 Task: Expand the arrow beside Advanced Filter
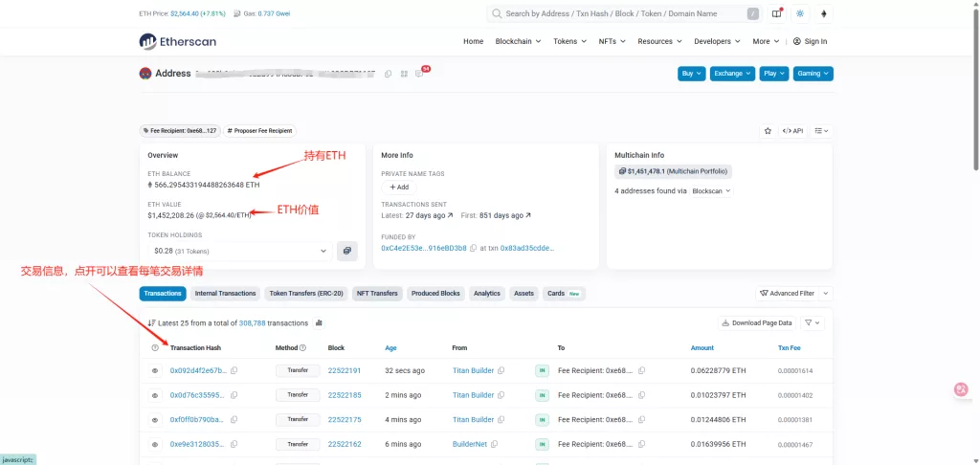(x=826, y=293)
